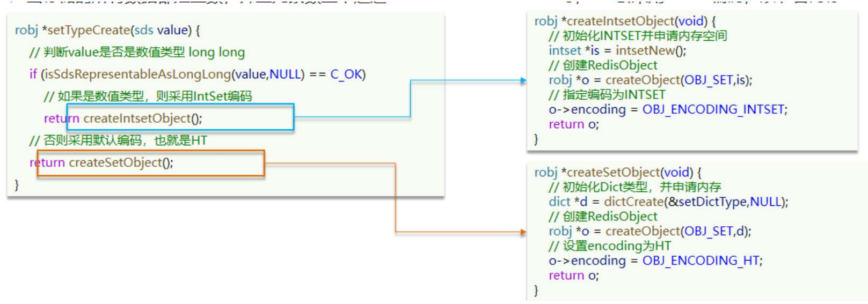Select the comment about using IntSet encoding
Viewport: 868px width, 304px height.
(148, 96)
